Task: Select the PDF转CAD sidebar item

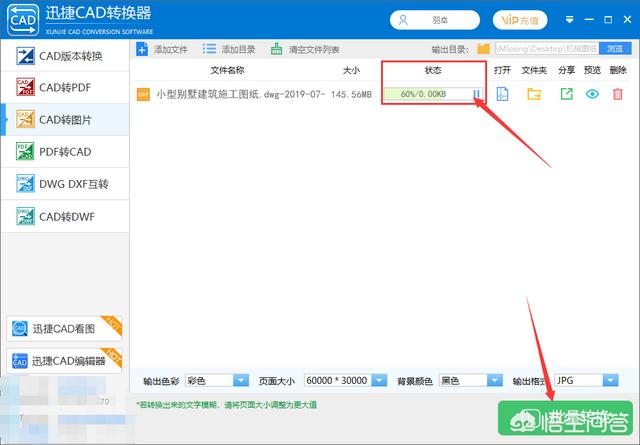Action: coord(65,151)
